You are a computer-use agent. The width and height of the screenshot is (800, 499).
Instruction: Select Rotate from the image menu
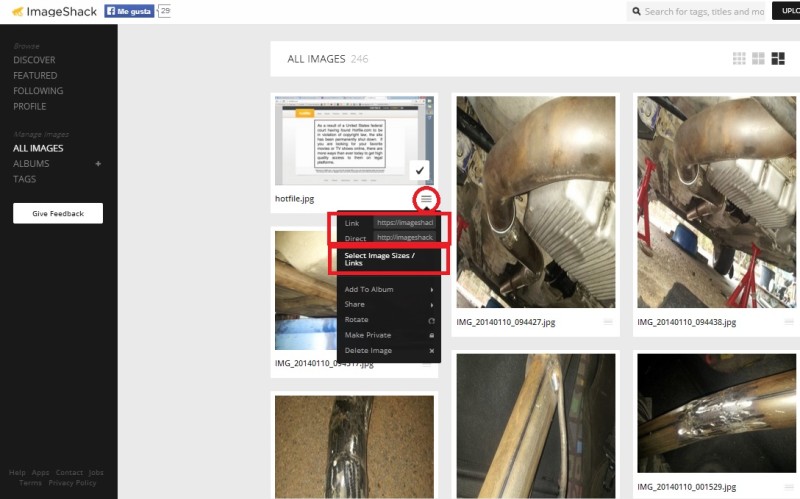(357, 320)
